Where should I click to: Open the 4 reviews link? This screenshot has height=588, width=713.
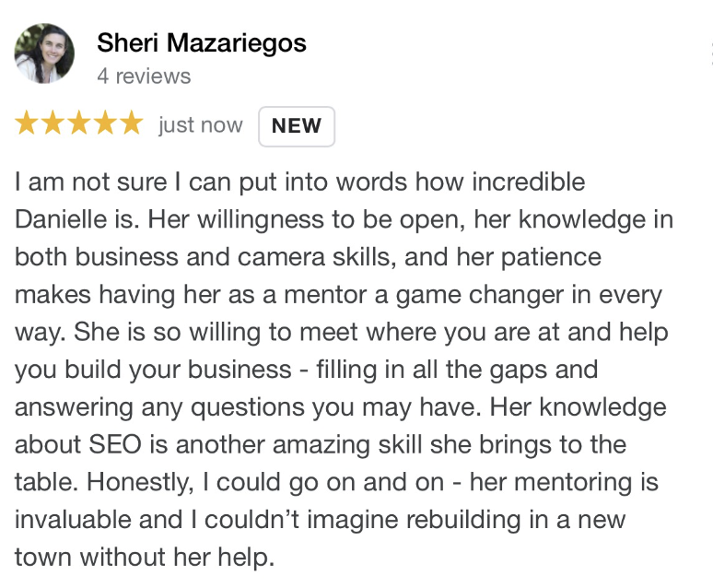tap(144, 76)
